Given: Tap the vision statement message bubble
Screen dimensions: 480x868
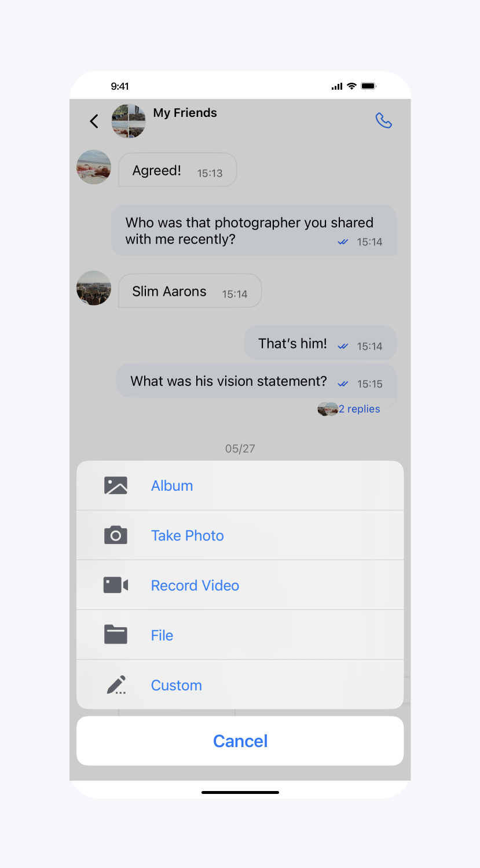Looking at the screenshot, I should pos(257,381).
